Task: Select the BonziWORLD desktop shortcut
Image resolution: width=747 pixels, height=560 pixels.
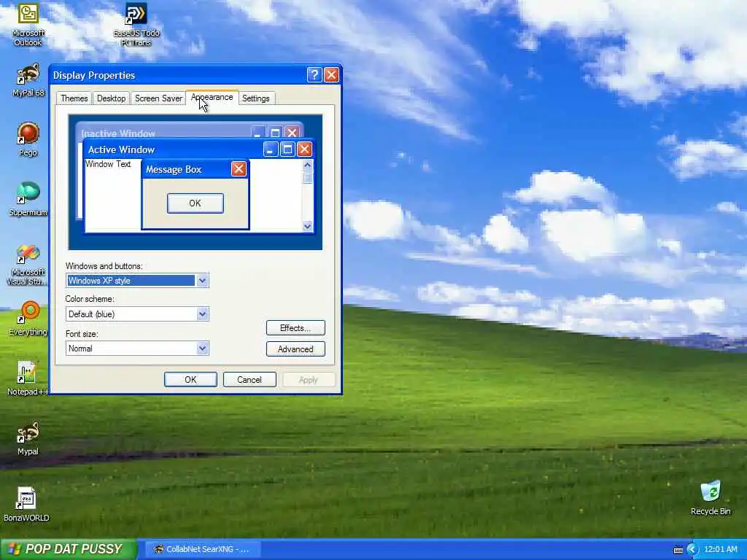Action: coord(27,505)
